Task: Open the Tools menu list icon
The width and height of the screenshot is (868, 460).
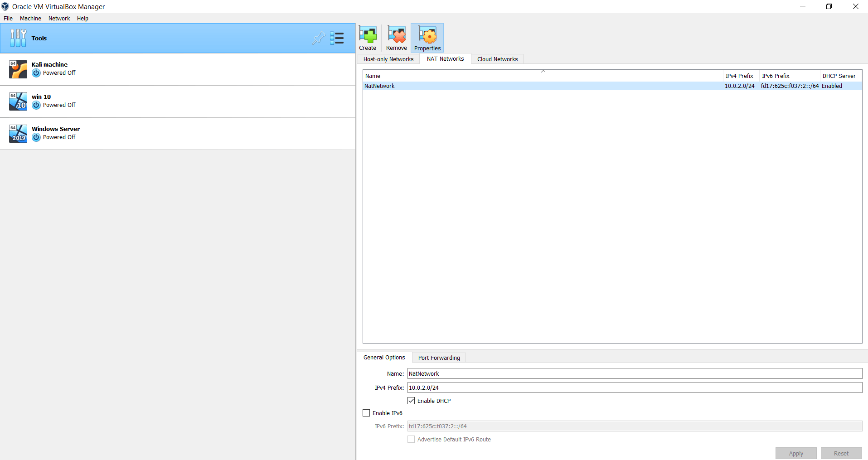Action: (337, 38)
